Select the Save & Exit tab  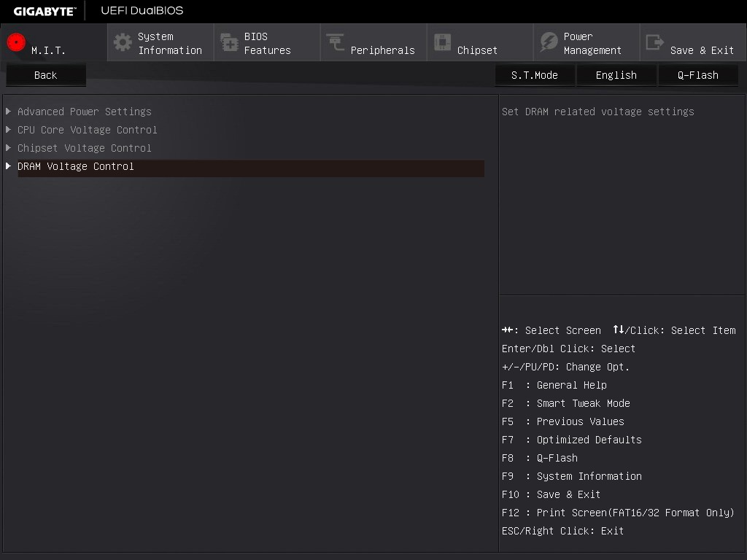(693, 42)
